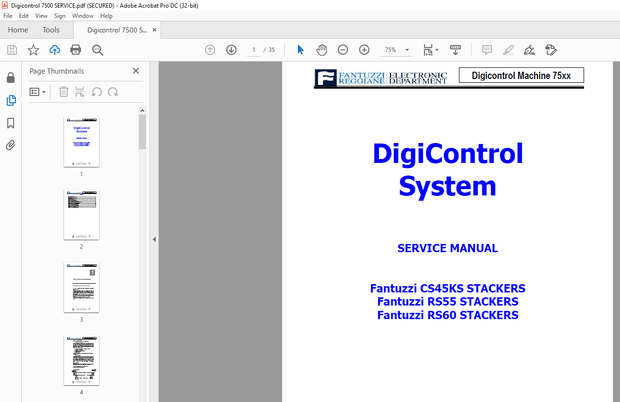Click the Zoom out minus button
The image size is (620, 402).
point(343,50)
